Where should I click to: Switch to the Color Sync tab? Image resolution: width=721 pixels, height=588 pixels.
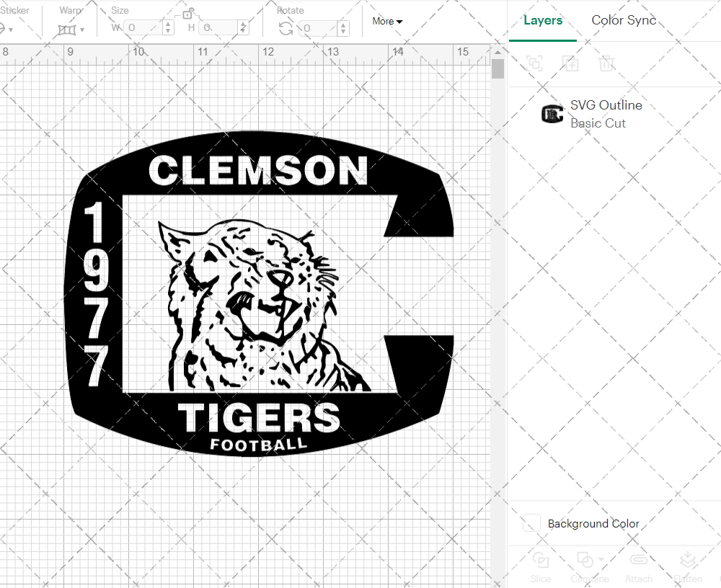623,20
